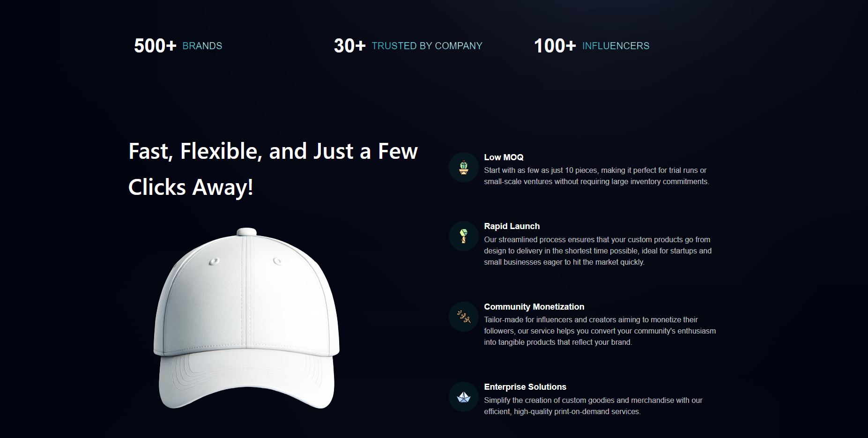
Task: Select the white baseball cap image
Action: [x=246, y=319]
